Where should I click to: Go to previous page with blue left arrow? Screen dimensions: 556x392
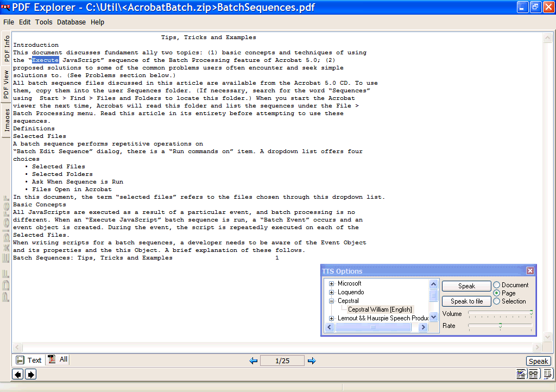coord(253,361)
